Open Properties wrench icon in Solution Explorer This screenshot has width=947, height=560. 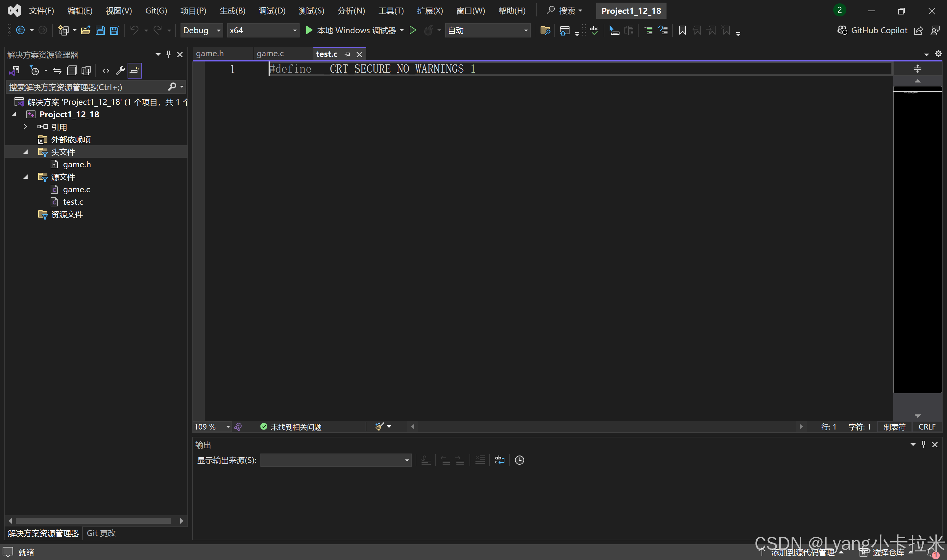(x=120, y=71)
